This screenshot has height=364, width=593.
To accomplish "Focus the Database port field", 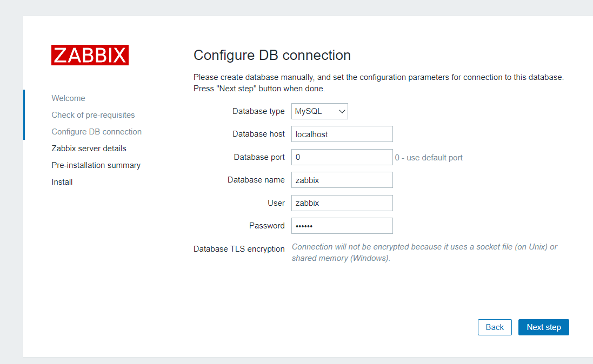I will (342, 157).
